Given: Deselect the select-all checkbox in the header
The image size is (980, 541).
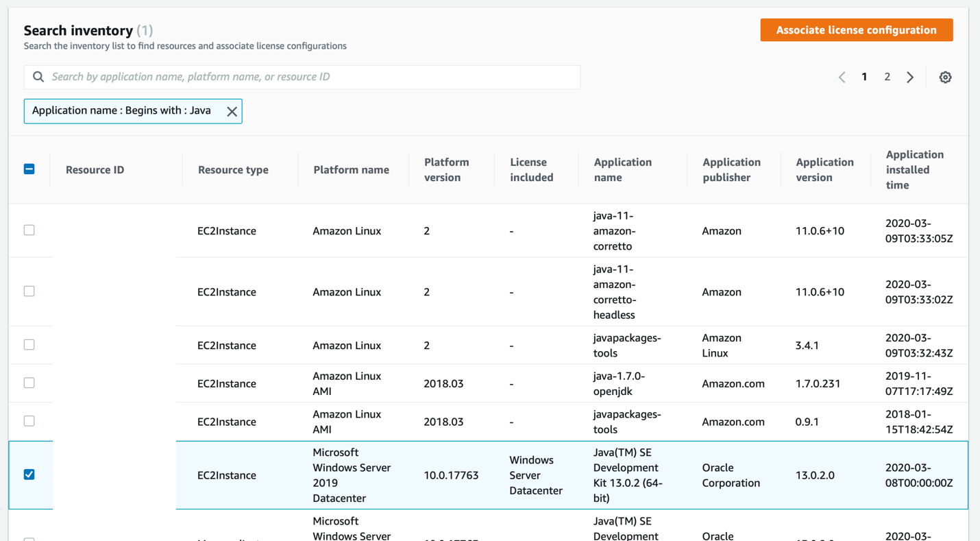Looking at the screenshot, I should click(29, 169).
